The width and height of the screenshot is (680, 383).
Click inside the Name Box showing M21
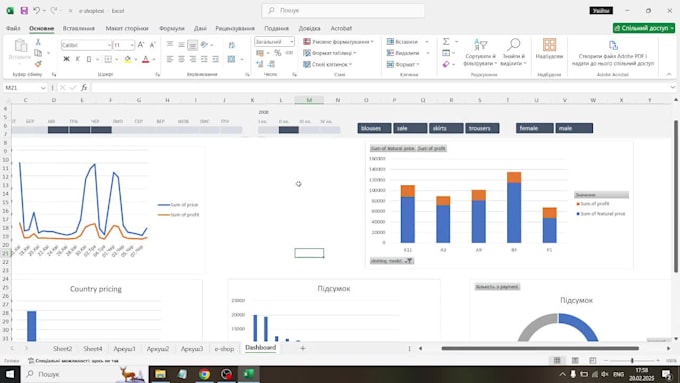pos(25,88)
